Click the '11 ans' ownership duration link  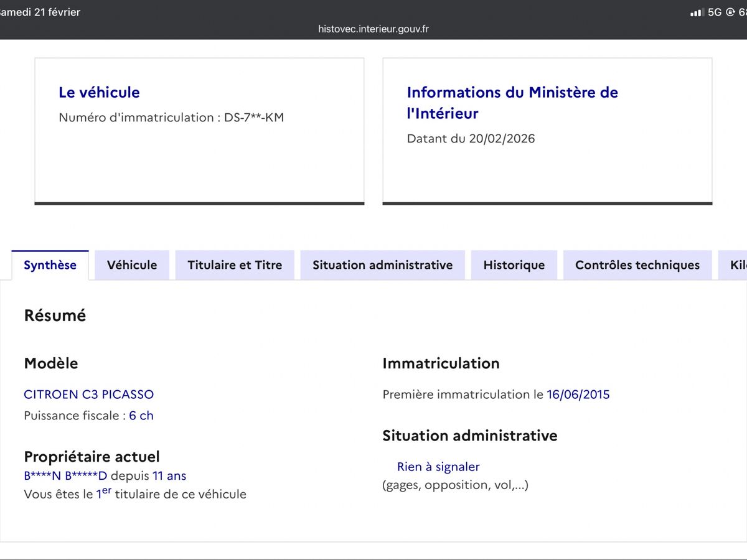point(169,475)
